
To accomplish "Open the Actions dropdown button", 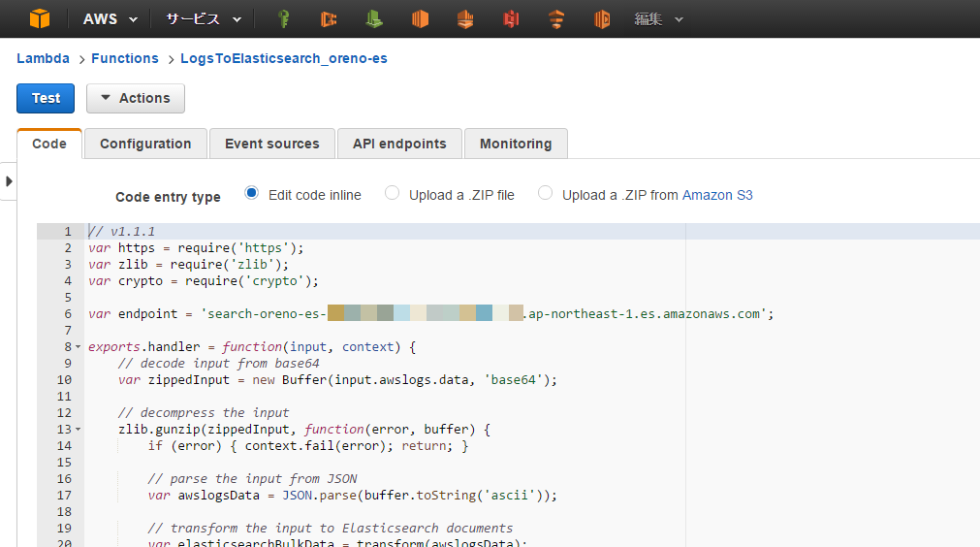I will tap(136, 98).
